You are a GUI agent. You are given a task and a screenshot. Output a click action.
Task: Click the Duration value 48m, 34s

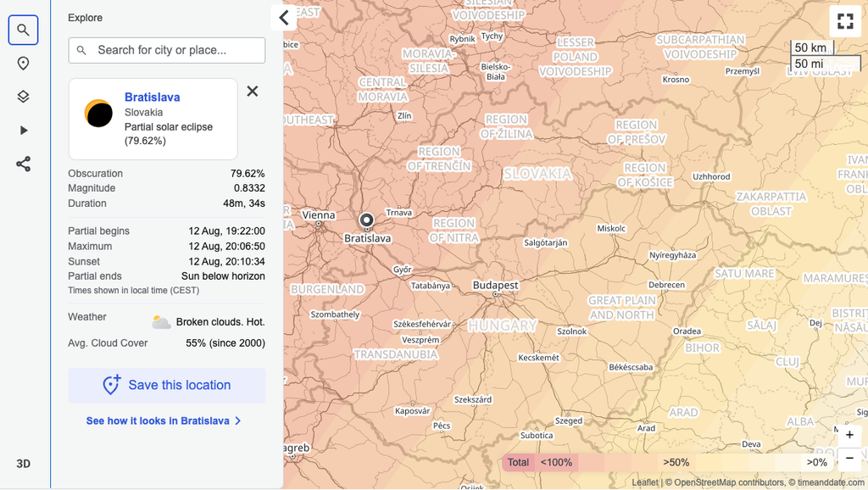[x=244, y=203]
